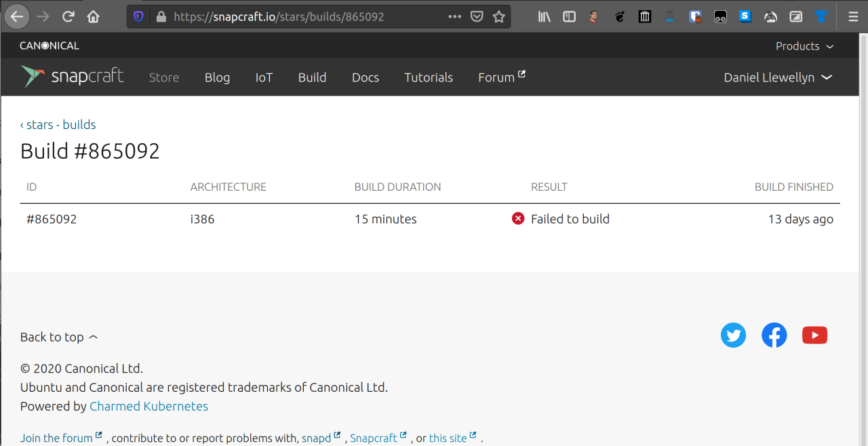Click the BUILD FINISHED column header
The width and height of the screenshot is (868, 446).
coord(794,187)
